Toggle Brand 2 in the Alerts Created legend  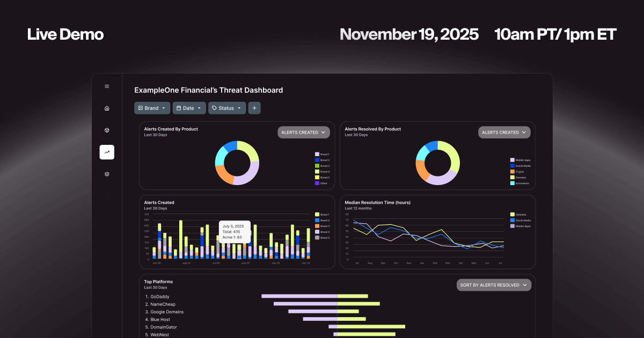pyautogui.click(x=322, y=220)
